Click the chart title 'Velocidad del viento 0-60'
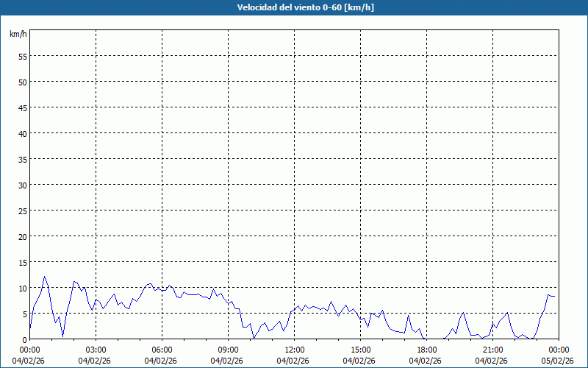The width and height of the screenshot is (588, 368). [293, 8]
